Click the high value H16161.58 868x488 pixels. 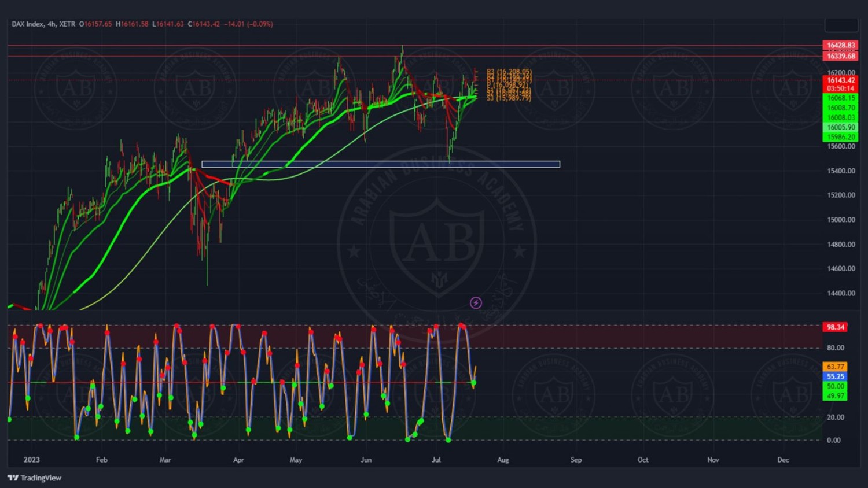click(x=132, y=24)
